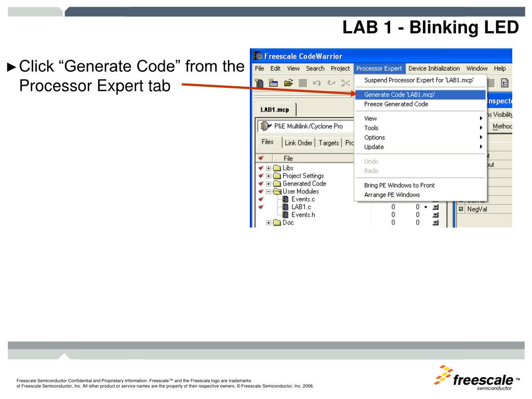
Task: Collapse the User Modules tree node
Action: tap(269, 192)
